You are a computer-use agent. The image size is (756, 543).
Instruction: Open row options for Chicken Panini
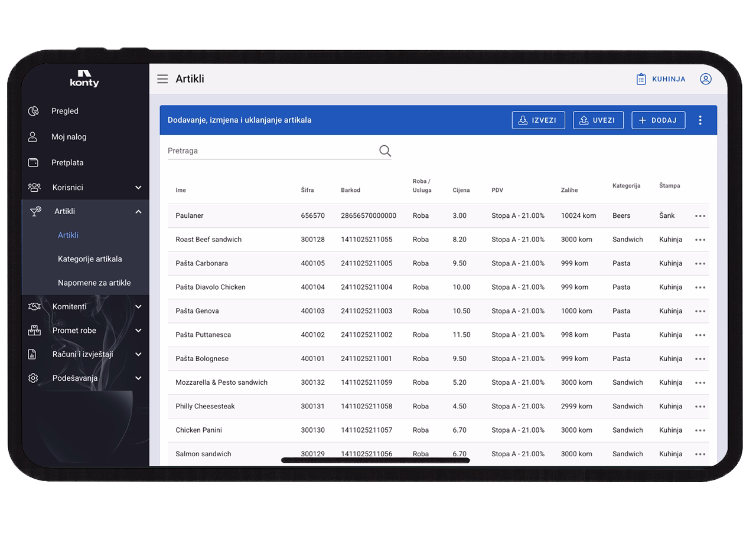click(700, 430)
